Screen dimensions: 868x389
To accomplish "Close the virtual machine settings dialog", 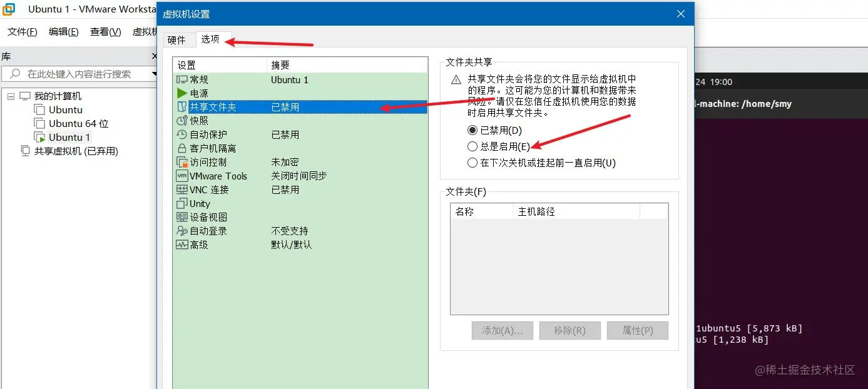I will point(680,14).
